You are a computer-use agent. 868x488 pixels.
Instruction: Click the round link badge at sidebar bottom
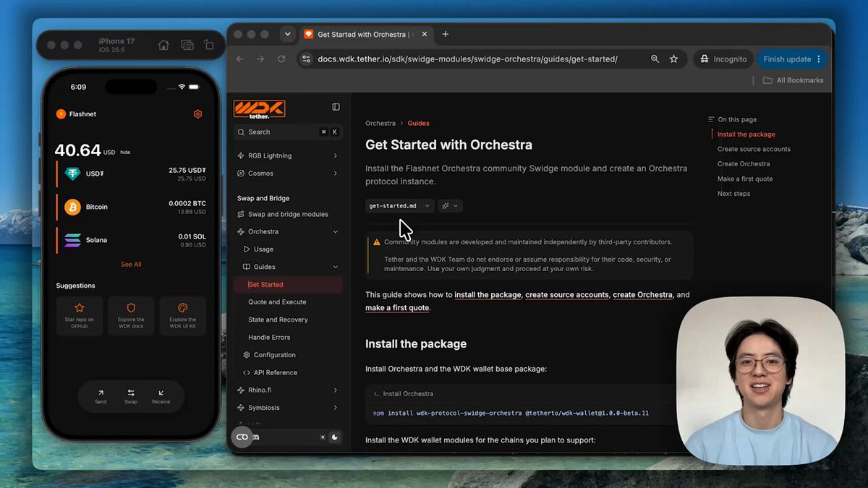(242, 437)
